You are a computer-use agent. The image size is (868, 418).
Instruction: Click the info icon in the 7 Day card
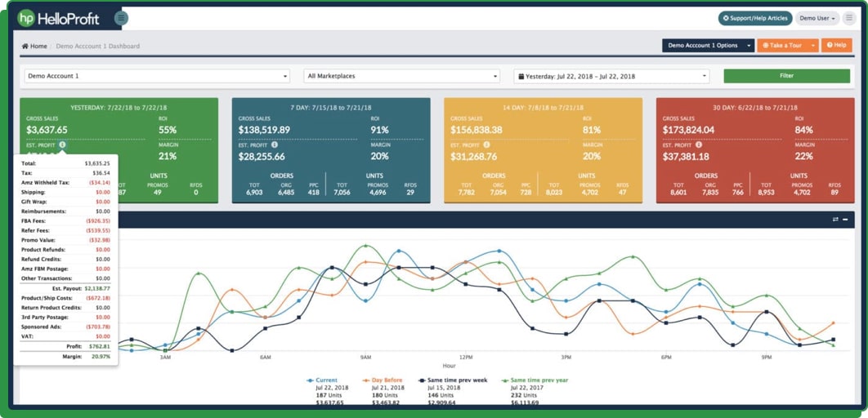pyautogui.click(x=275, y=145)
